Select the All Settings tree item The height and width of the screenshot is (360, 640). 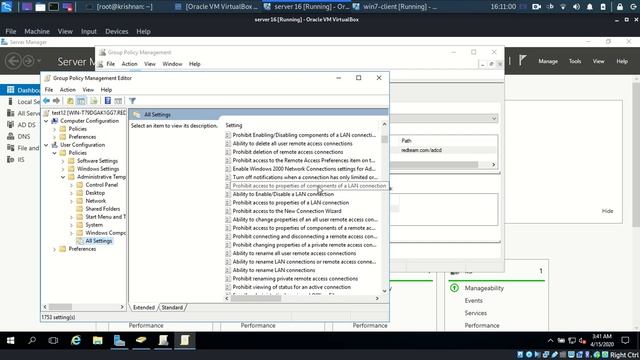pyautogui.click(x=98, y=241)
